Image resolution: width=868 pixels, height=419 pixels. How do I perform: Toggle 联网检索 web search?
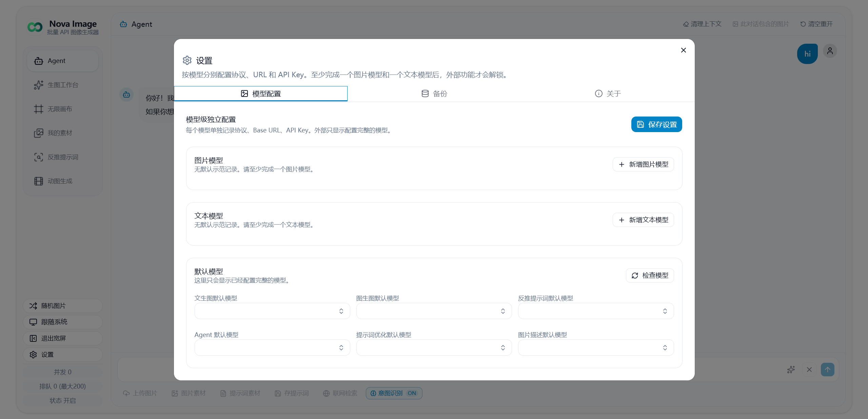click(x=340, y=393)
